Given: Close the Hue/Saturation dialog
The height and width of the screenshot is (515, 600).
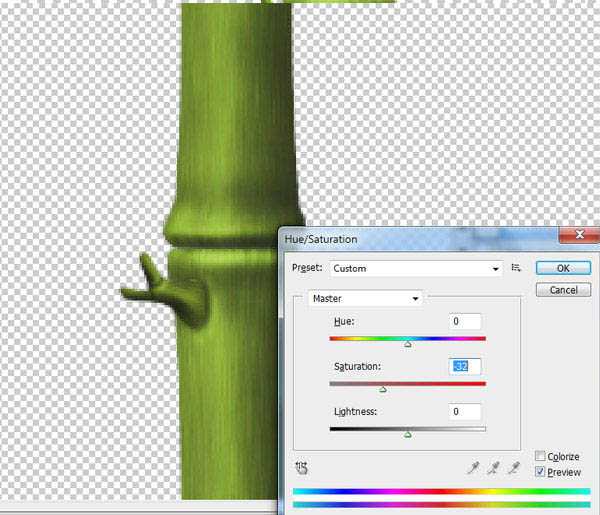Looking at the screenshot, I should 579,235.
